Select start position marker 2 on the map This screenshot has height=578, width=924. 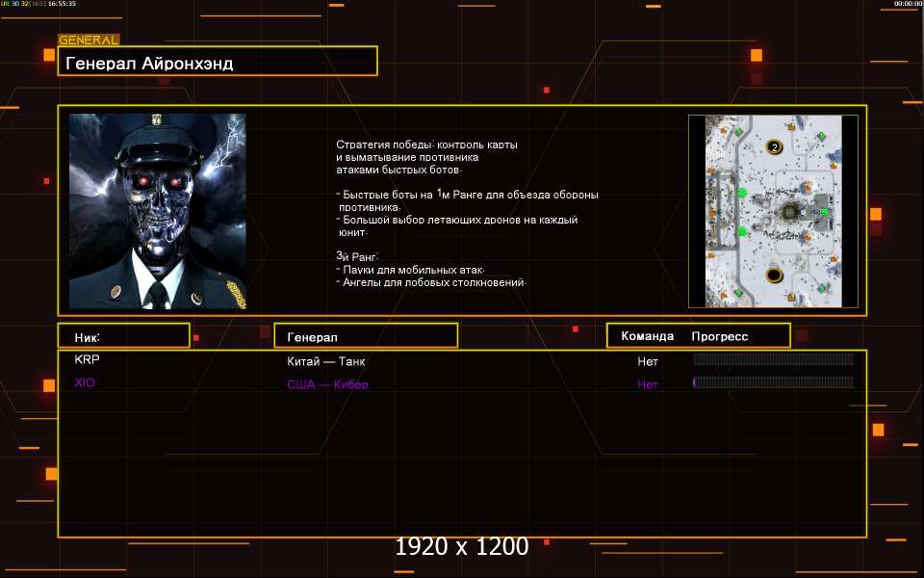pos(774,147)
